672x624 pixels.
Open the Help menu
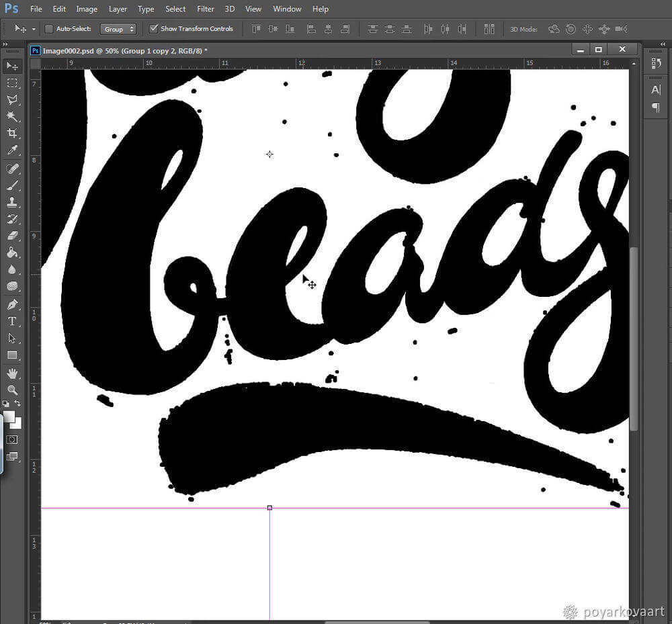pyautogui.click(x=320, y=9)
